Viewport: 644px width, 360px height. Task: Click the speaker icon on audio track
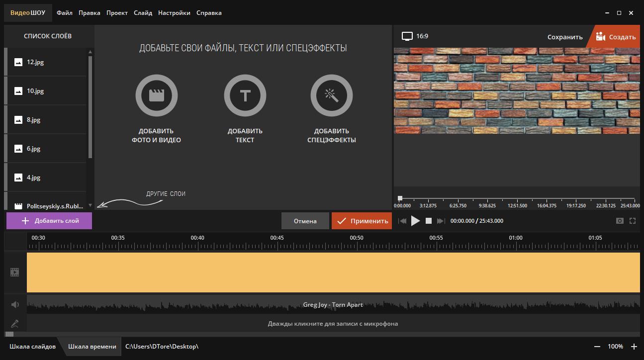point(15,305)
